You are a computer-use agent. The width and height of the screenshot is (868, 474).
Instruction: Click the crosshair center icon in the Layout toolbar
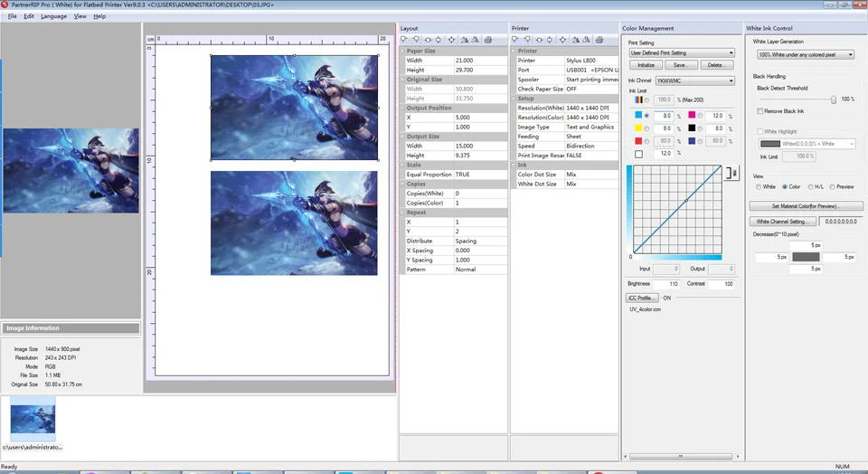click(452, 40)
